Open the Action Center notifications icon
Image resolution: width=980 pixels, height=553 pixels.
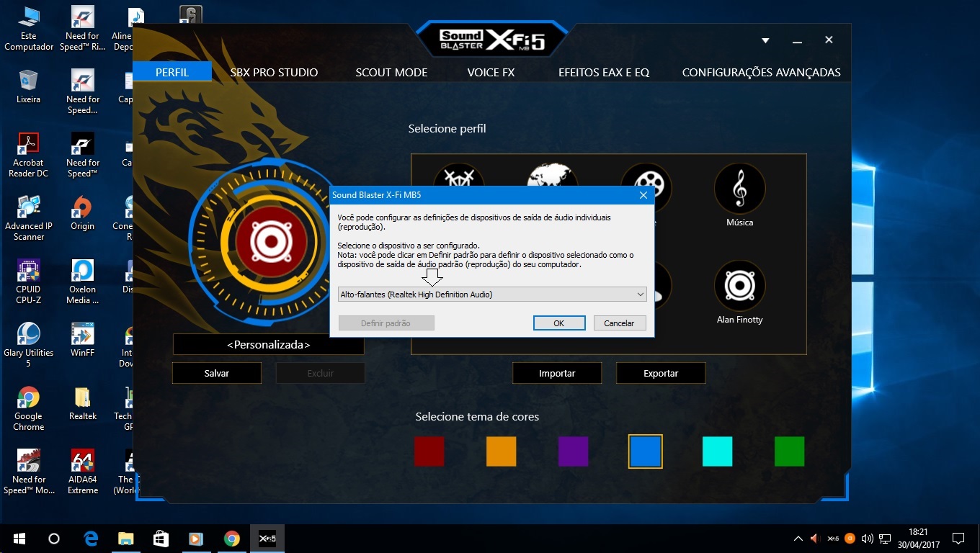pos(958,539)
